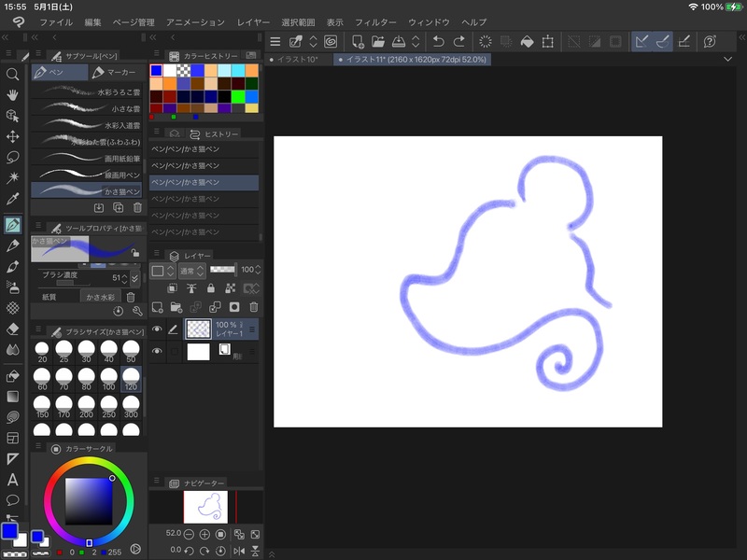Expand ブラシ濃度 options chevron
Viewport: 747px width, 560px height.
[134, 278]
